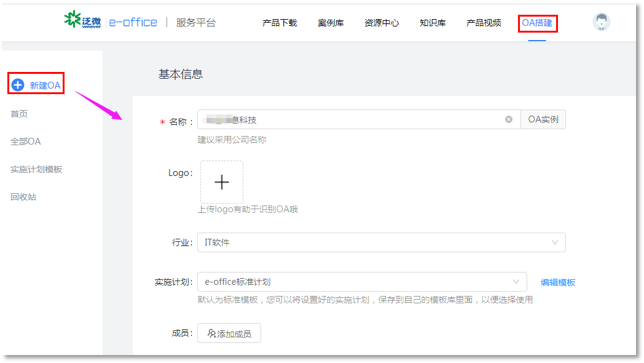Go to the 案例库 page
This screenshot has height=363, width=644.
(331, 23)
